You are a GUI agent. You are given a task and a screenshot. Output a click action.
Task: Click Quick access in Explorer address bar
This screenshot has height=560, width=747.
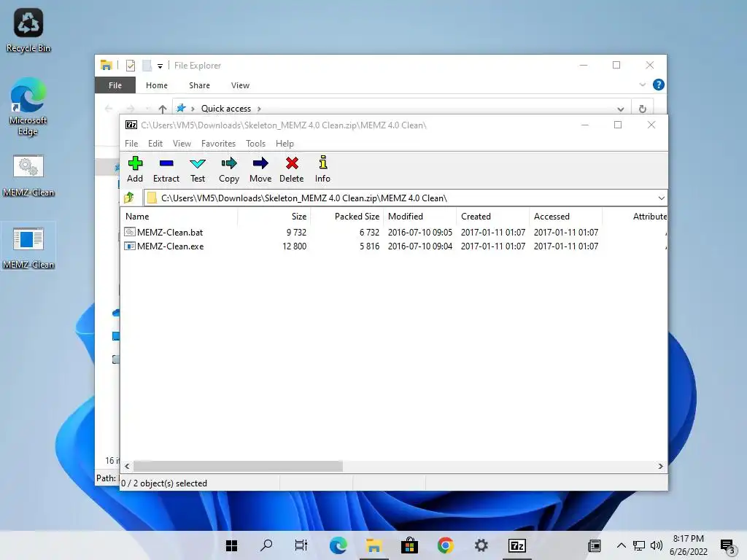pos(226,109)
